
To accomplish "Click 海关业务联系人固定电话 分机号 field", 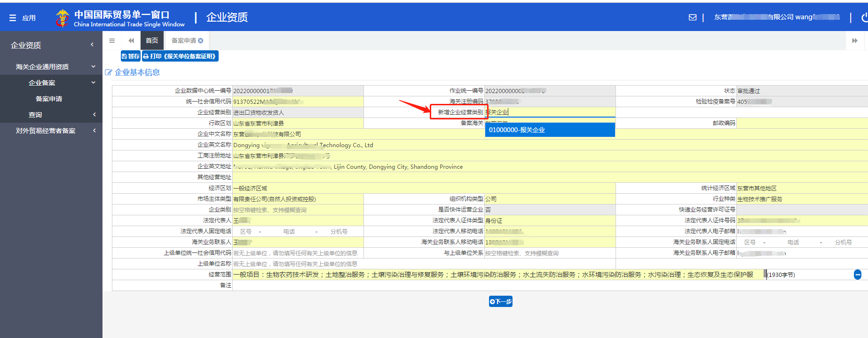I will 844,242.
